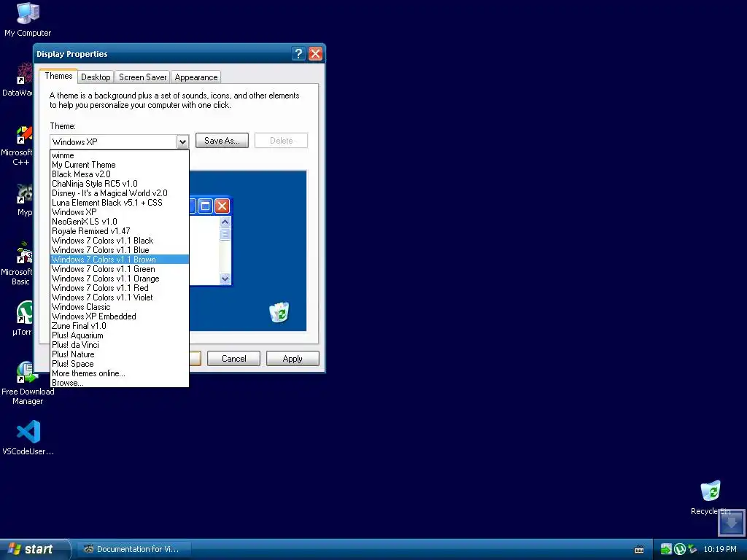Pick Windows 7 Colors v1.1 Violet
Screen dimensions: 747x560
pos(120,297)
